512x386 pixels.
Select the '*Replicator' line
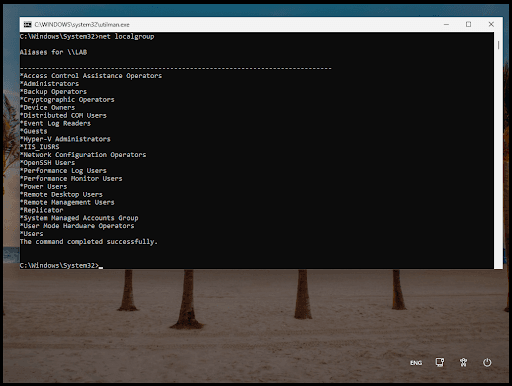[41, 210]
